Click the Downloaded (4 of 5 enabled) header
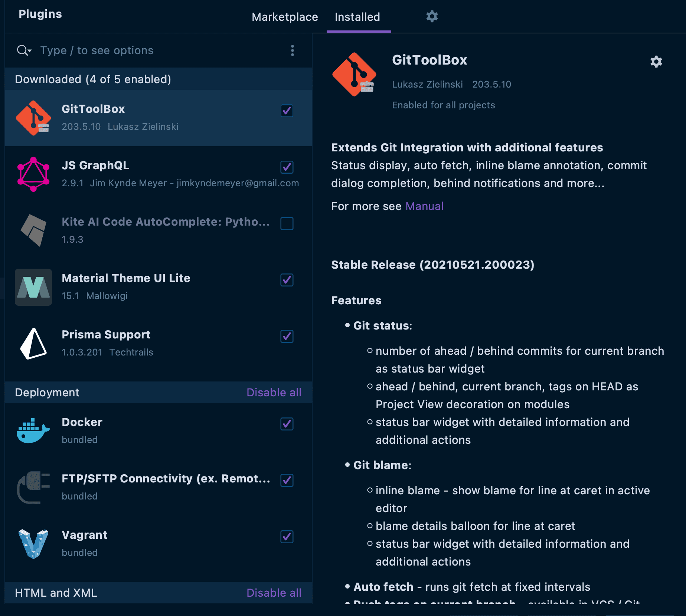 click(93, 79)
